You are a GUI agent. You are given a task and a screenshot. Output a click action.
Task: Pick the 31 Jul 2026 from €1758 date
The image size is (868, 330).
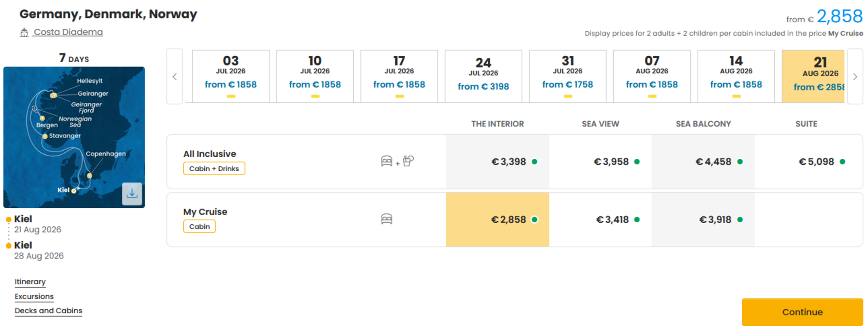(568, 76)
